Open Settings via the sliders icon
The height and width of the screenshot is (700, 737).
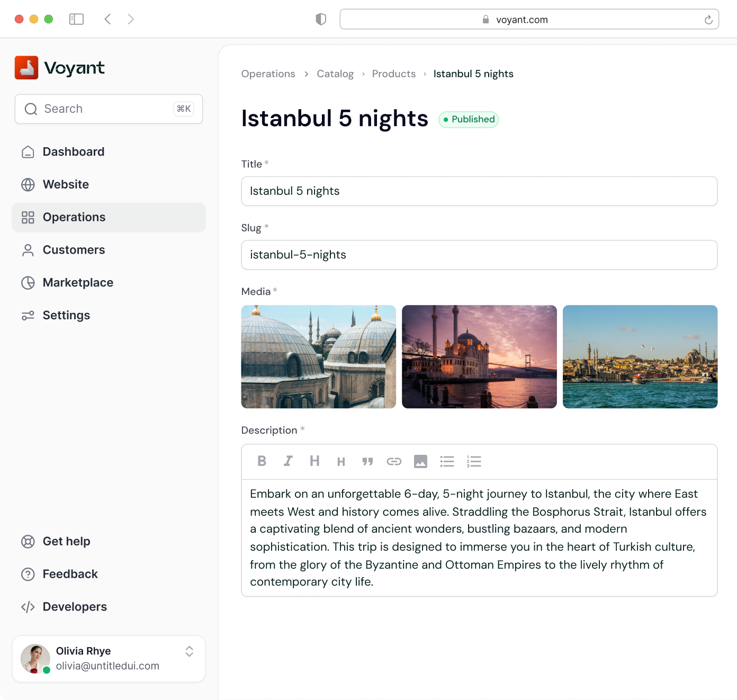[28, 315]
